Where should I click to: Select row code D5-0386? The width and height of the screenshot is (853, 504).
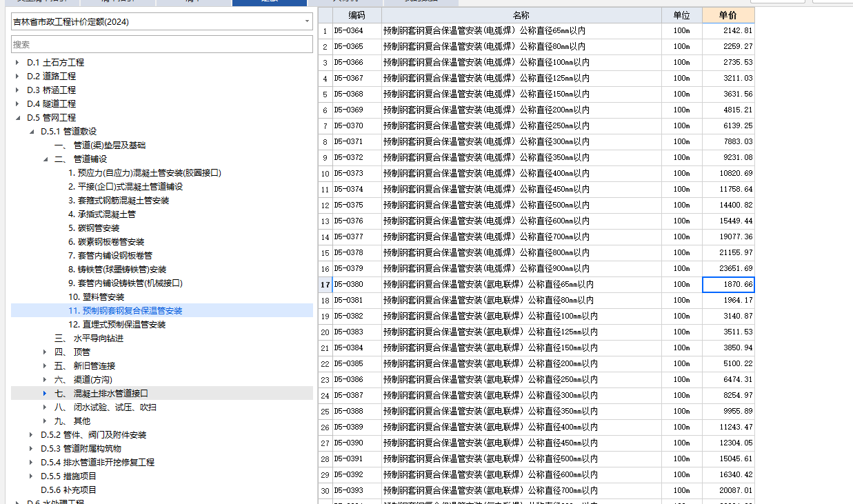coord(357,380)
